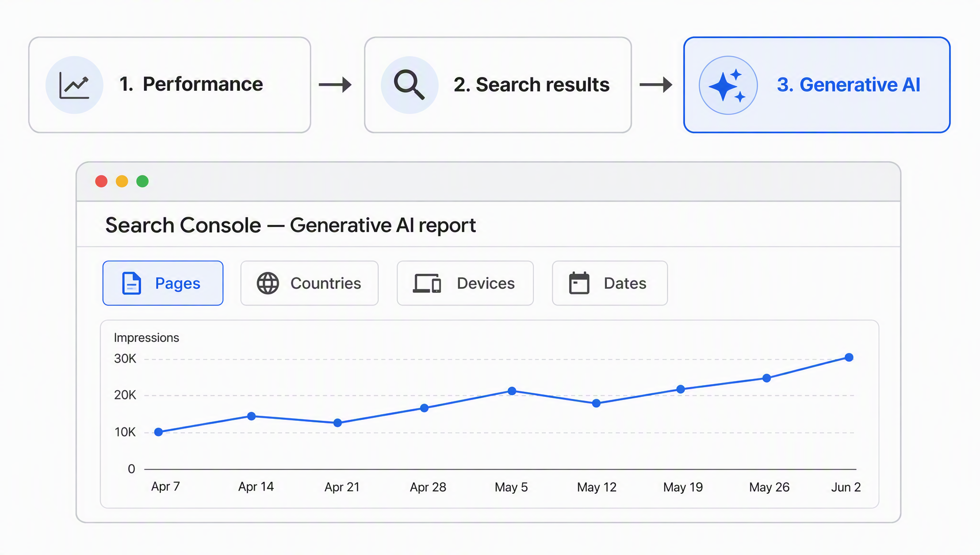The height and width of the screenshot is (555, 980).
Task: Click the yellow minimize window dot
Action: [x=122, y=181]
